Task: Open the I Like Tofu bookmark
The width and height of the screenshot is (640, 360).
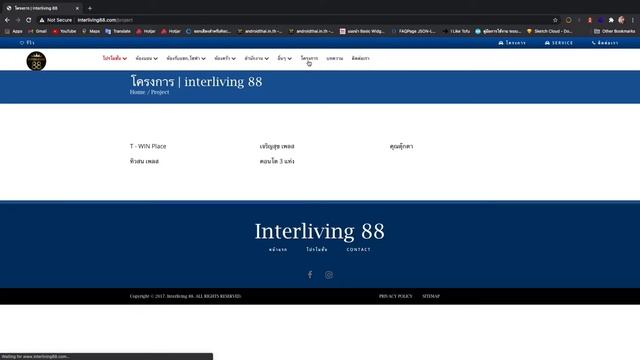Action: [x=456, y=31]
